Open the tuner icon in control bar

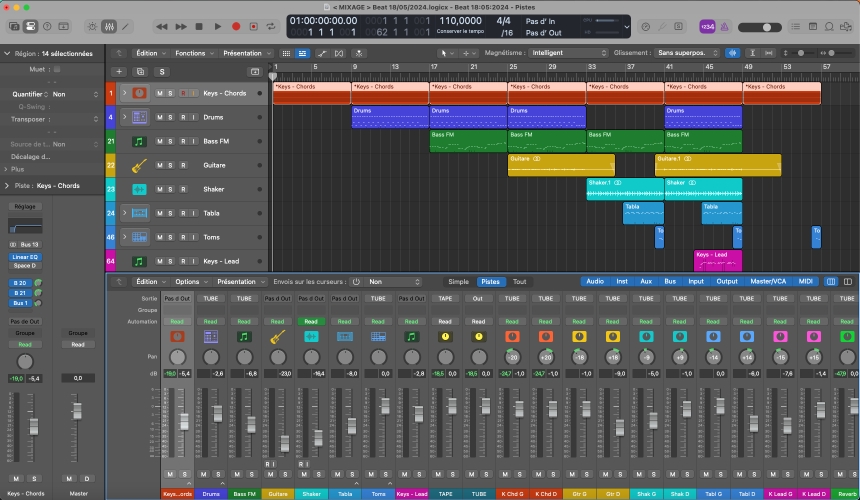tap(646, 26)
